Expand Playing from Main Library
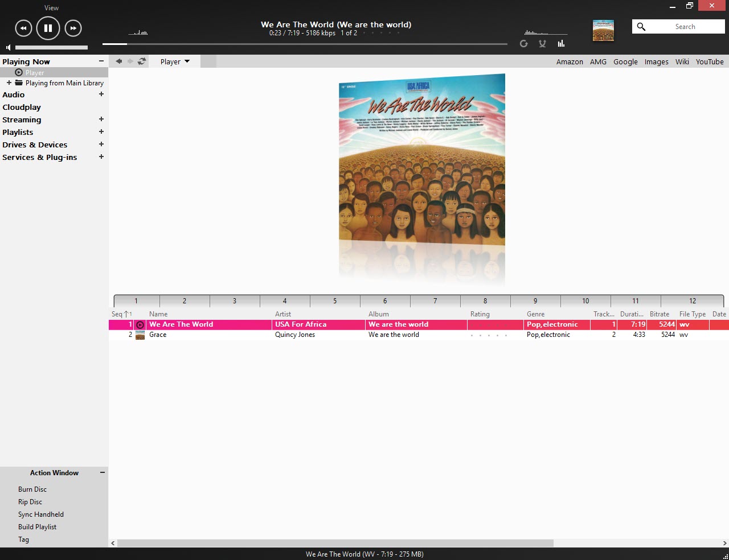This screenshot has width=729, height=560. coord(9,83)
